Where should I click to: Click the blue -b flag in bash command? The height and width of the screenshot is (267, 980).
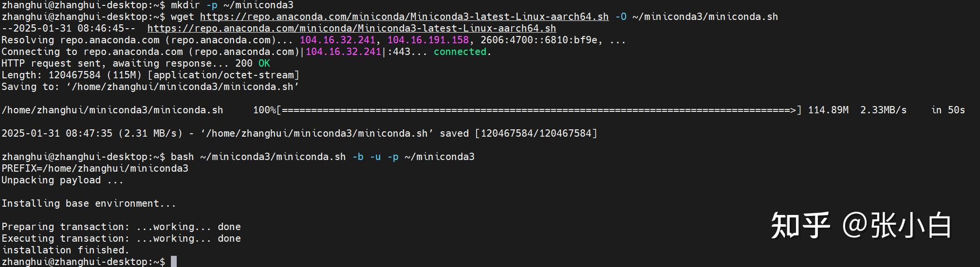(x=358, y=157)
